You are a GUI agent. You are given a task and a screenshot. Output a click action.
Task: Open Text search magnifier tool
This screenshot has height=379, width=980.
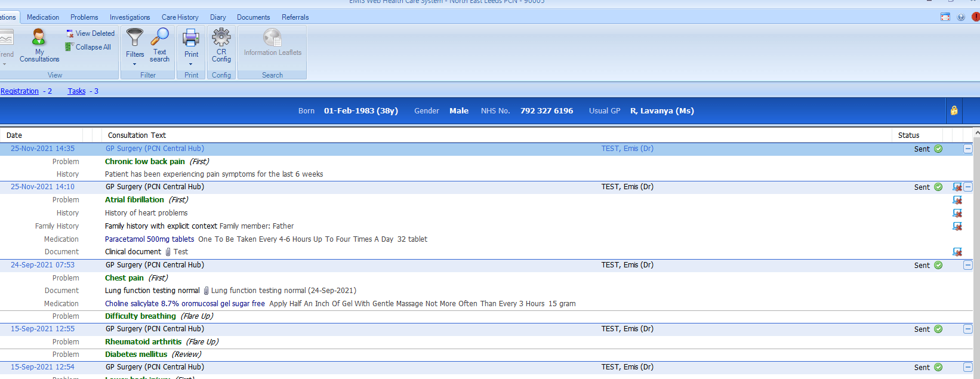pyautogui.click(x=159, y=45)
